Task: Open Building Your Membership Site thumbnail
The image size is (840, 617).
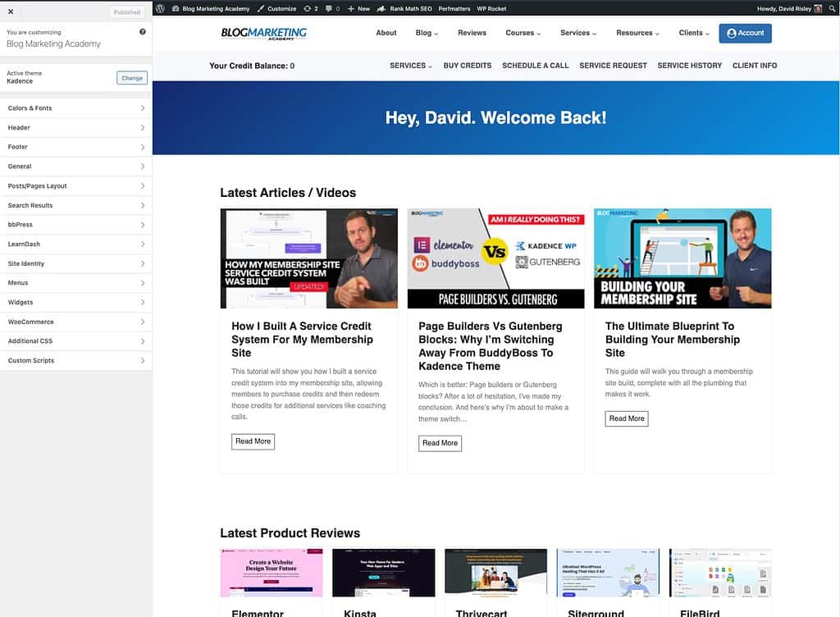Action: coord(682,258)
